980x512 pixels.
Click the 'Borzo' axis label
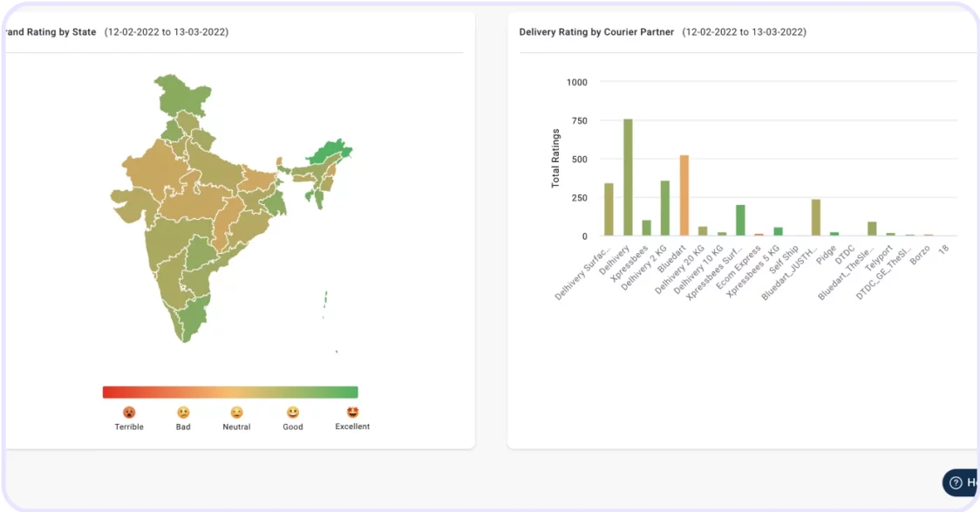[920, 255]
